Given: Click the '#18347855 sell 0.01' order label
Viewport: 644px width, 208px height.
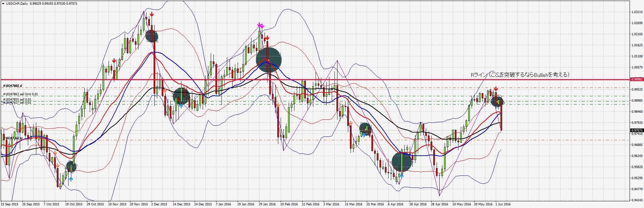Looking at the screenshot, I should pyautogui.click(x=17, y=100).
